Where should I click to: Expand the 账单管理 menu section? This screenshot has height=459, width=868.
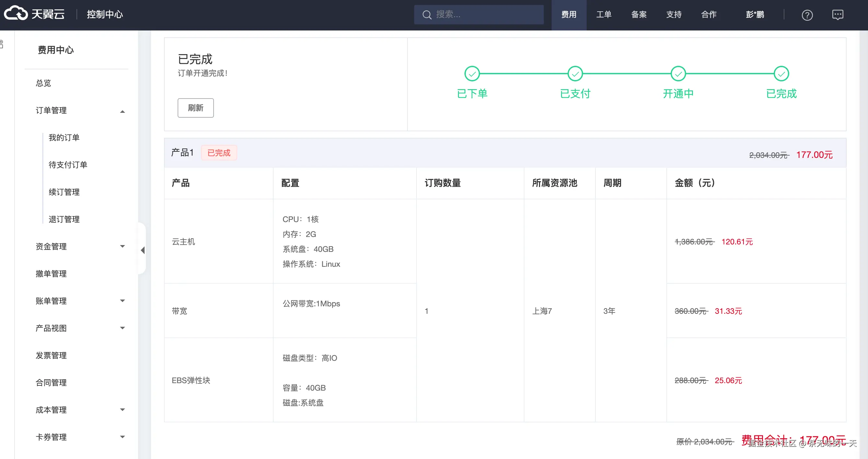[x=122, y=300]
